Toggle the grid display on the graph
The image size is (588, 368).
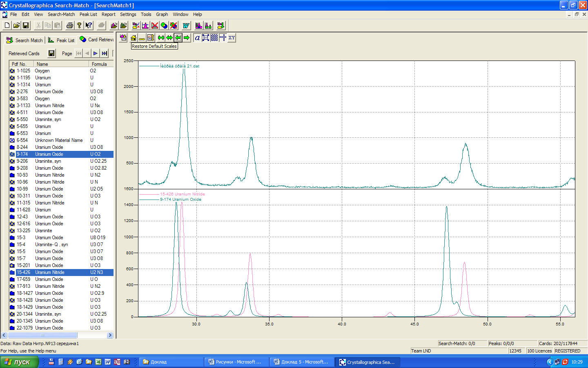[x=214, y=38]
